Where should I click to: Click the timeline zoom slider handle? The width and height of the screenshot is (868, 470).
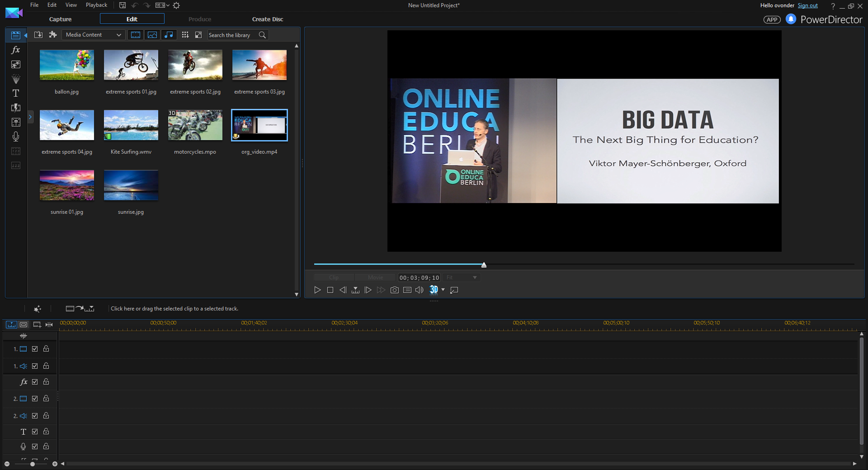pos(32,464)
